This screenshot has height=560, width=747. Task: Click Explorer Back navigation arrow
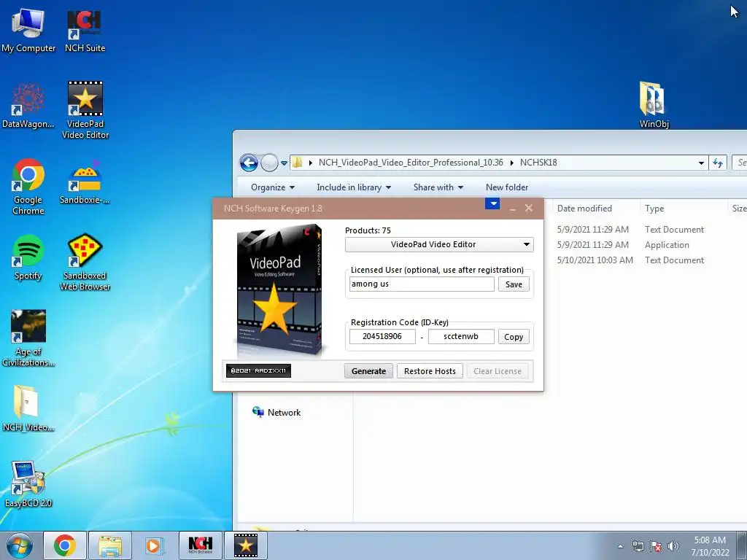click(x=249, y=163)
